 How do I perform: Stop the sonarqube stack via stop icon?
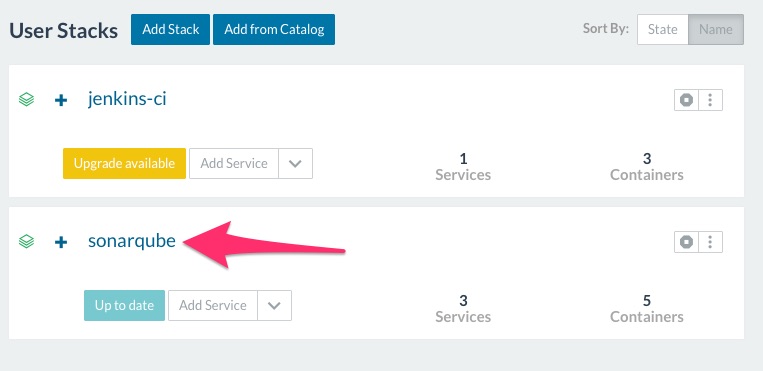(x=687, y=242)
